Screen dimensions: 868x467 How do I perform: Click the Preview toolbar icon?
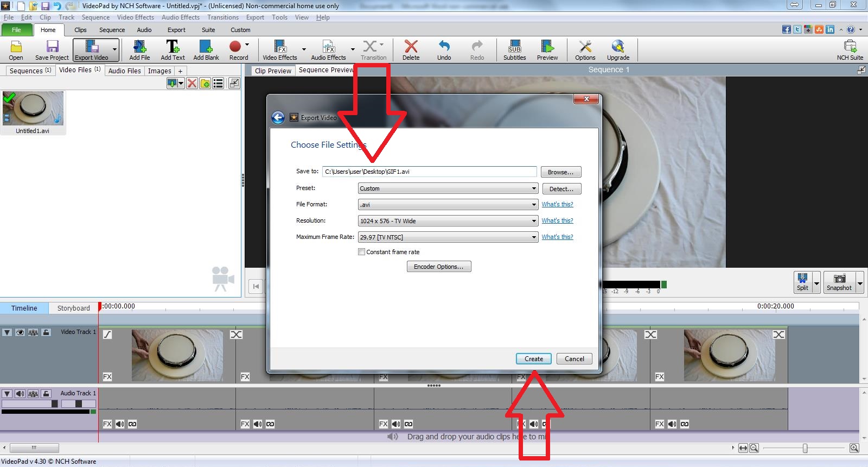[x=547, y=50]
